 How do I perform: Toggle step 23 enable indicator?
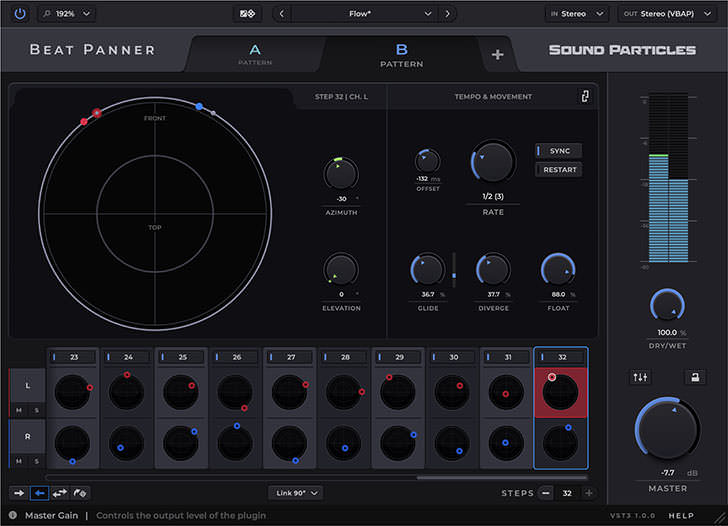tap(54, 357)
